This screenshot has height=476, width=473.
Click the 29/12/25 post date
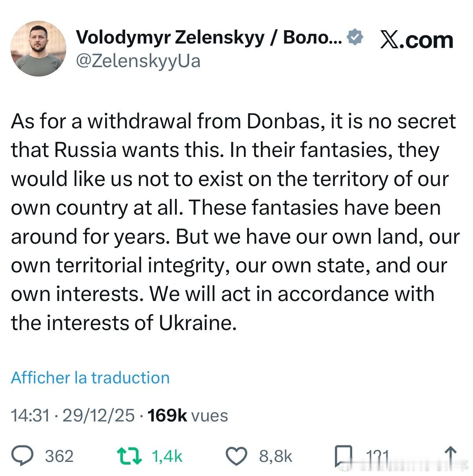point(98,415)
